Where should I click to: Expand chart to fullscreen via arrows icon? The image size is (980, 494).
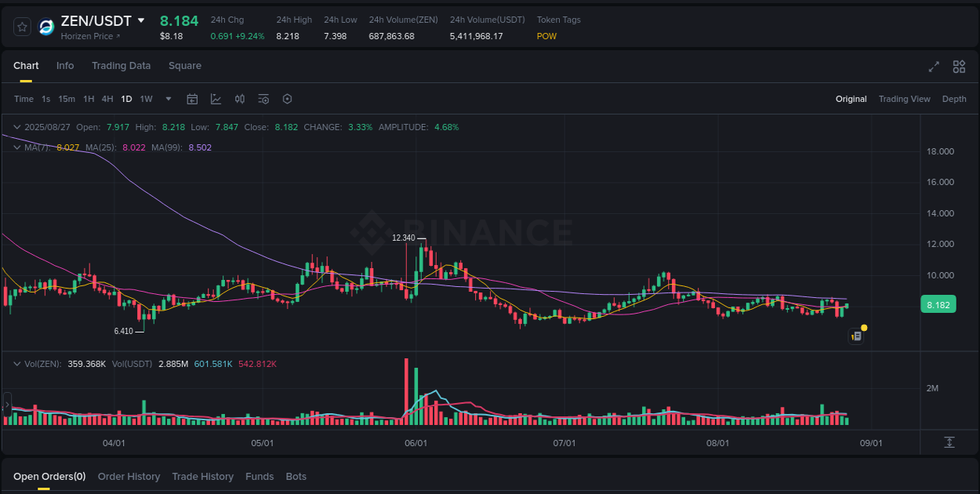pos(934,67)
